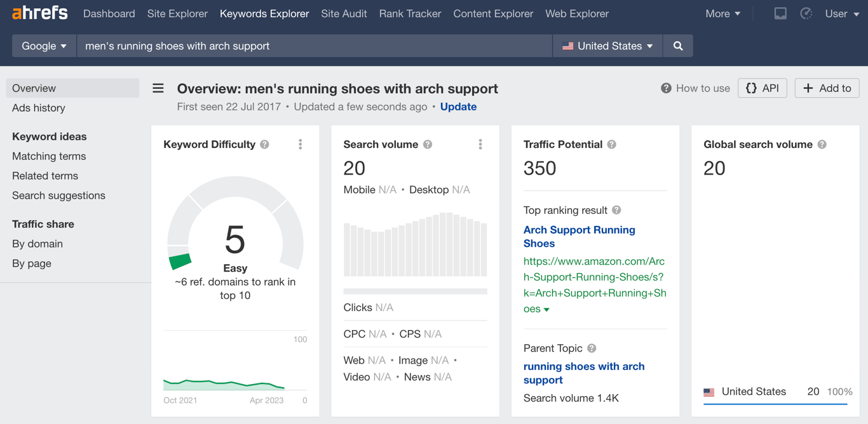868x424 pixels.
Task: Click the Traffic Potential help question-mark icon
Action: point(611,144)
